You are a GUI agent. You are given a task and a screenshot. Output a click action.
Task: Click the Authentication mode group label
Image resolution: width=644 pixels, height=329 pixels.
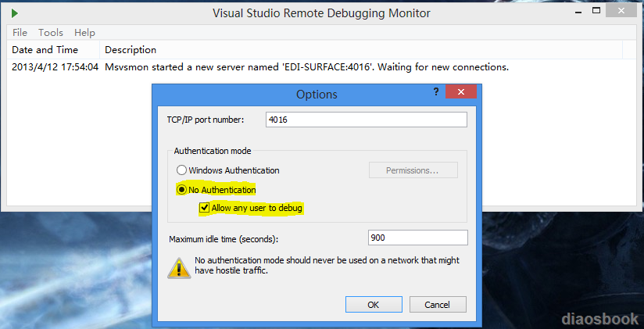pos(213,151)
